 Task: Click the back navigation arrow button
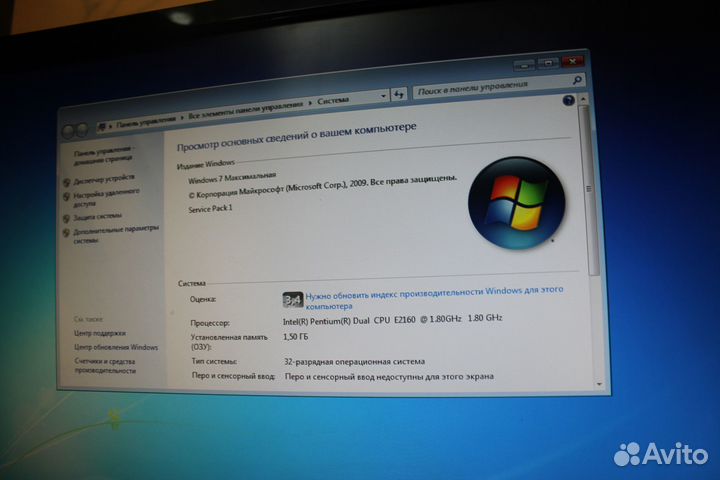point(68,131)
